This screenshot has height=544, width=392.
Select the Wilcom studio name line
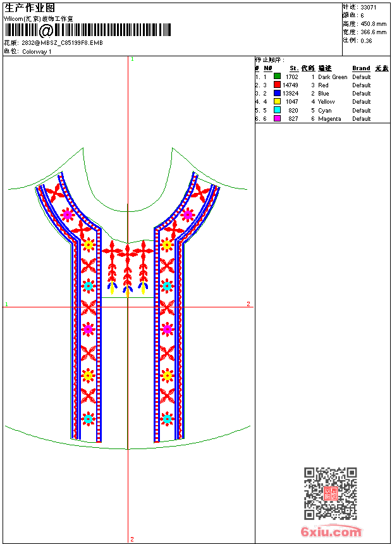[x=38, y=19]
